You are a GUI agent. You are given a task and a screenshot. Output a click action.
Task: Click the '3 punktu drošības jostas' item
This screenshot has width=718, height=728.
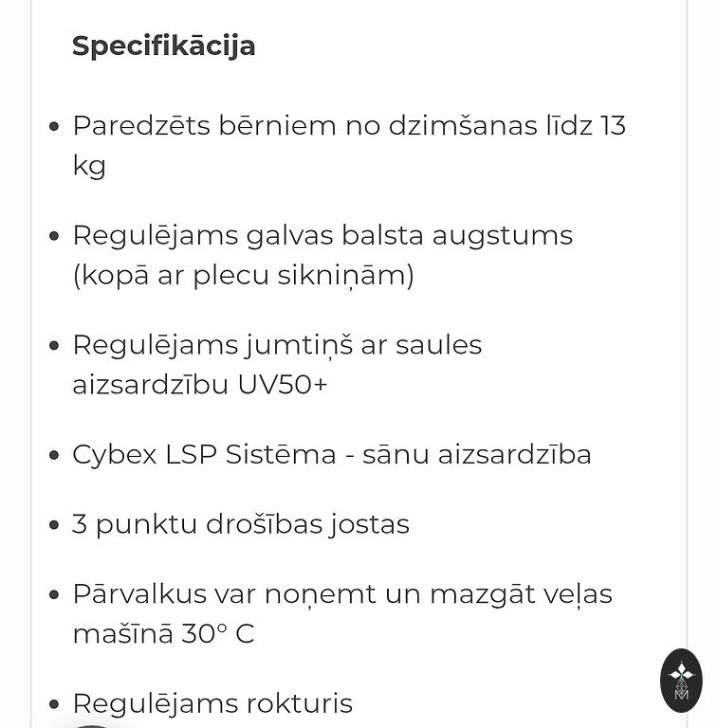tap(241, 524)
